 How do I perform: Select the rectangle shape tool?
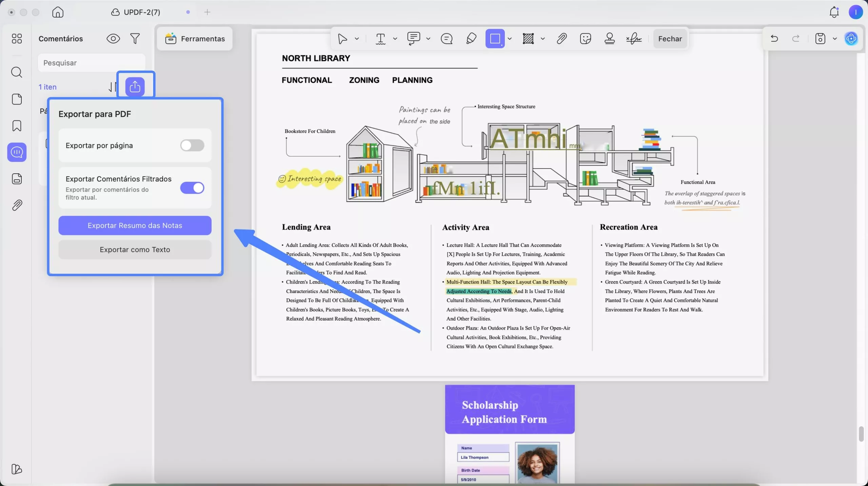point(495,39)
